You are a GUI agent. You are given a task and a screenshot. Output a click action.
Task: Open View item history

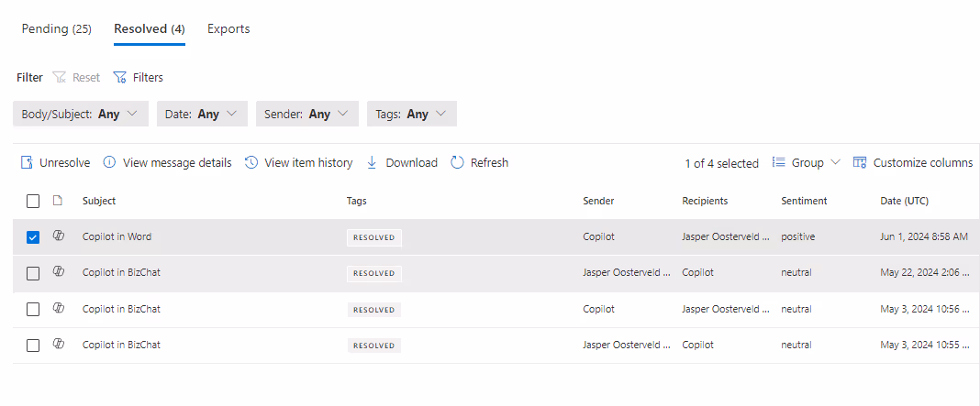click(298, 162)
